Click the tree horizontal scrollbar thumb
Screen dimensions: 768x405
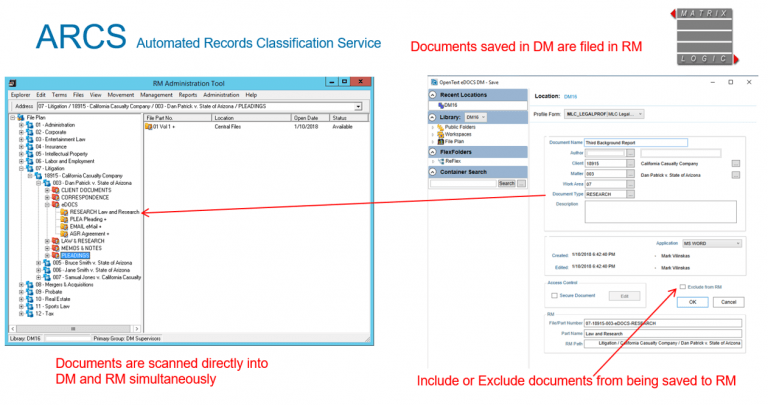(73, 329)
